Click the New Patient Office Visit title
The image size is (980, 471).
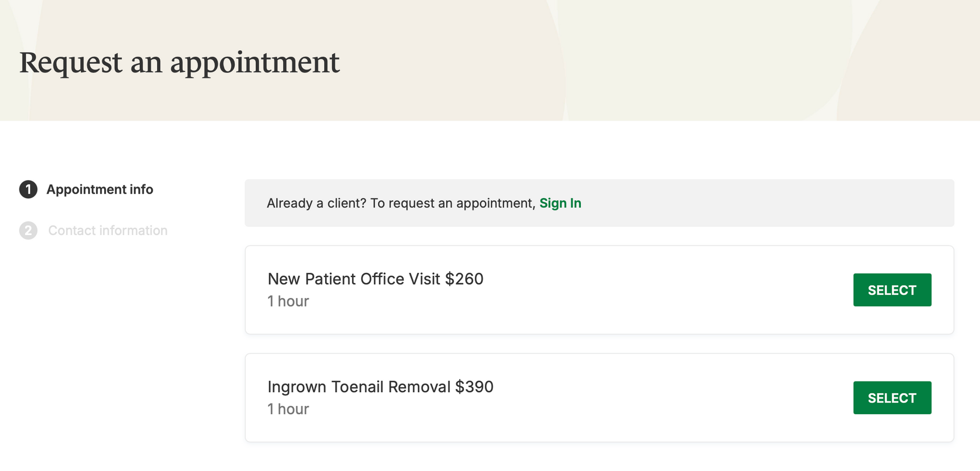pos(354,279)
